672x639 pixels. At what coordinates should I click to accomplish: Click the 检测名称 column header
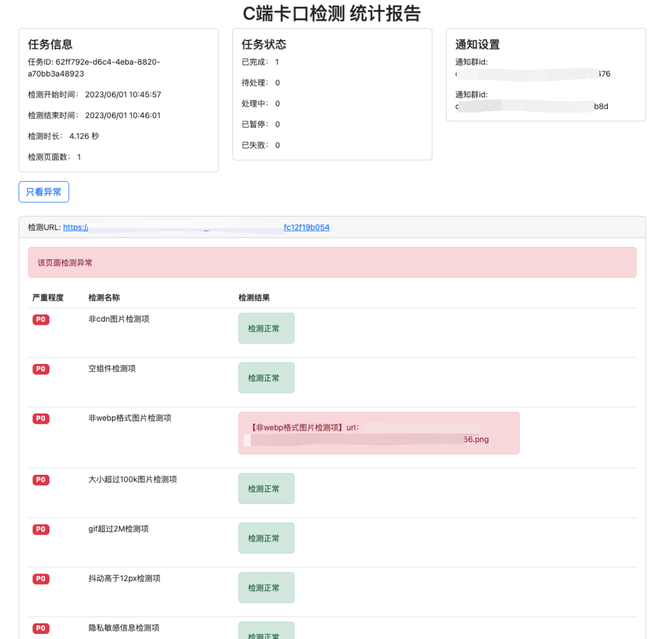click(104, 297)
